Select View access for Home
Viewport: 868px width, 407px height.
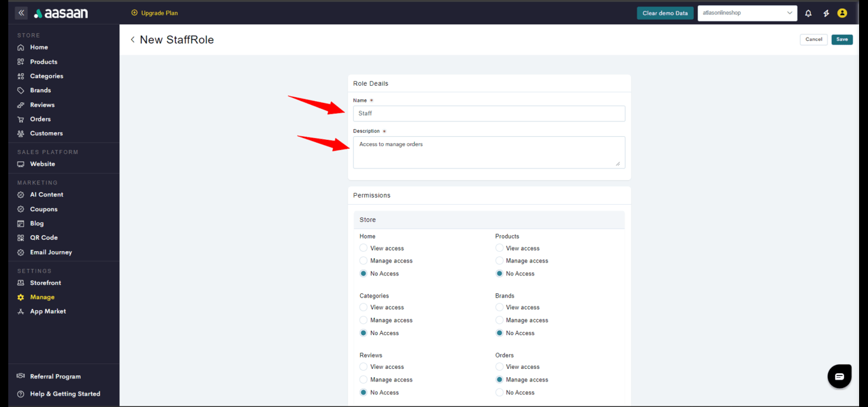(x=363, y=248)
